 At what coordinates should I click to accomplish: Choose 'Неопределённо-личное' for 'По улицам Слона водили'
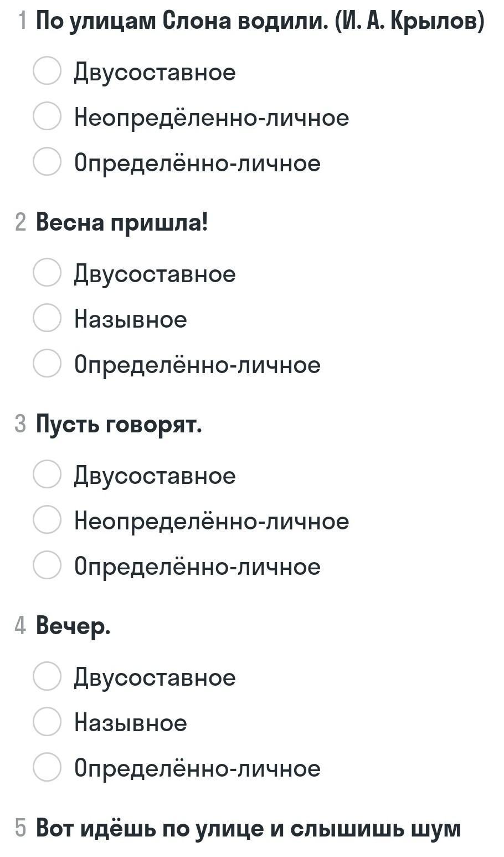tap(47, 117)
